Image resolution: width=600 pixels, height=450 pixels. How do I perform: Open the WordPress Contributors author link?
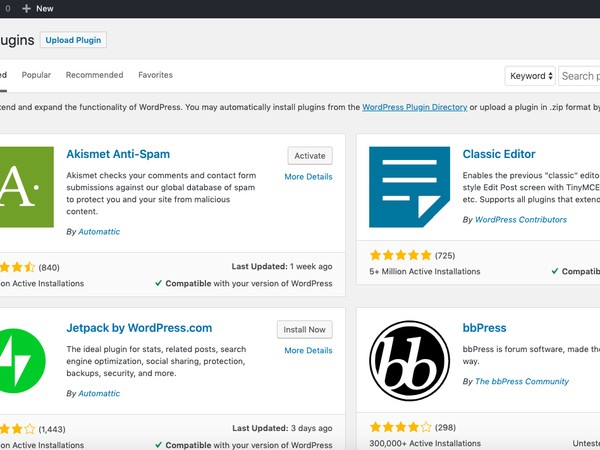click(521, 220)
